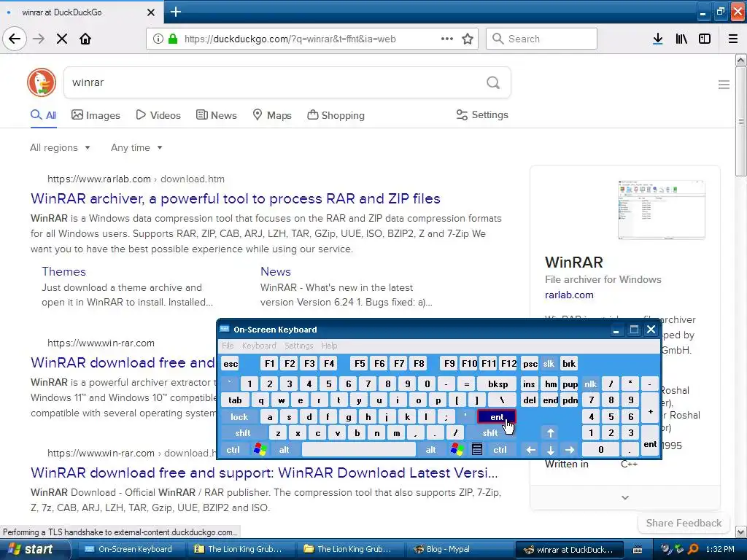Click the keyboard icon in system tray
The width and height of the screenshot is (747, 560).
click(638, 550)
